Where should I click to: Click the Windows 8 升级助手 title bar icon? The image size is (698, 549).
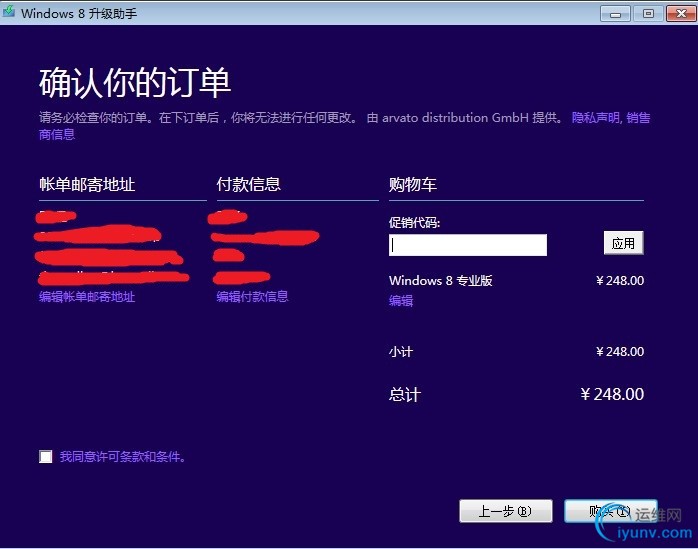(x=9, y=11)
